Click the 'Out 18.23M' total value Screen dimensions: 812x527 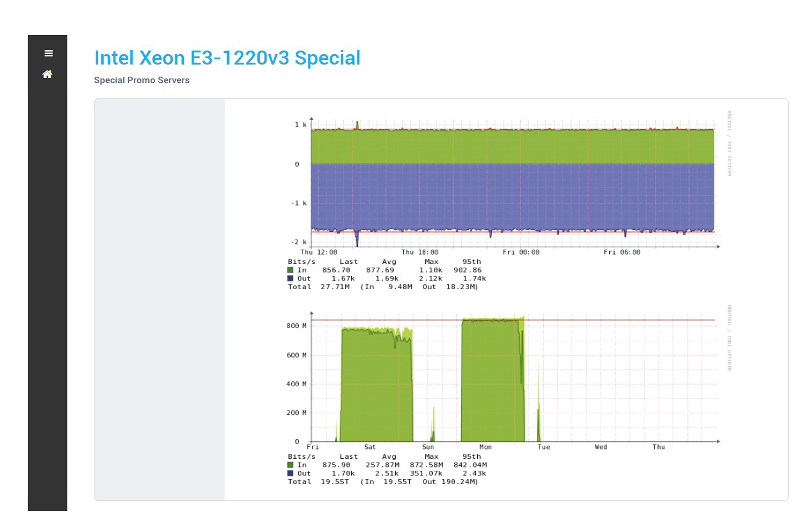click(450, 287)
